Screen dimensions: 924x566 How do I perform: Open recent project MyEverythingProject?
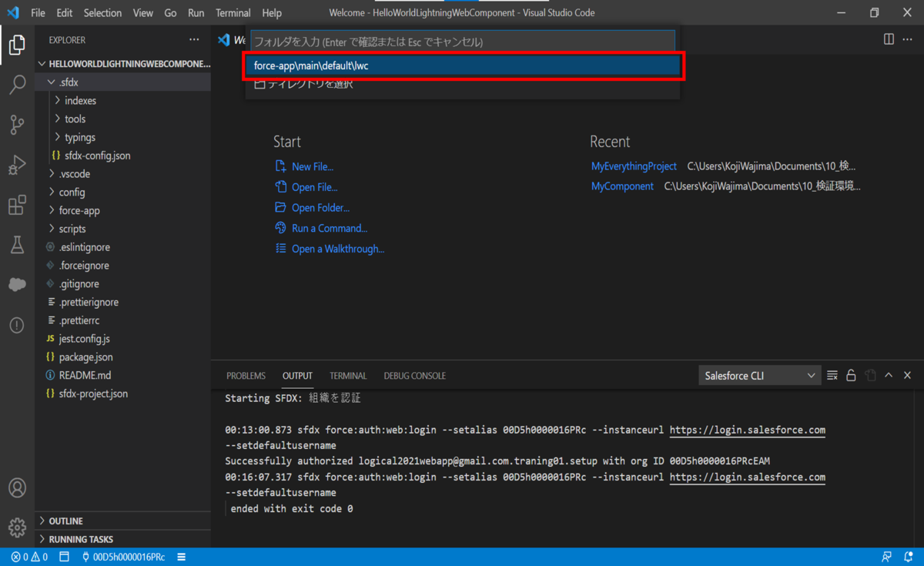tap(634, 166)
